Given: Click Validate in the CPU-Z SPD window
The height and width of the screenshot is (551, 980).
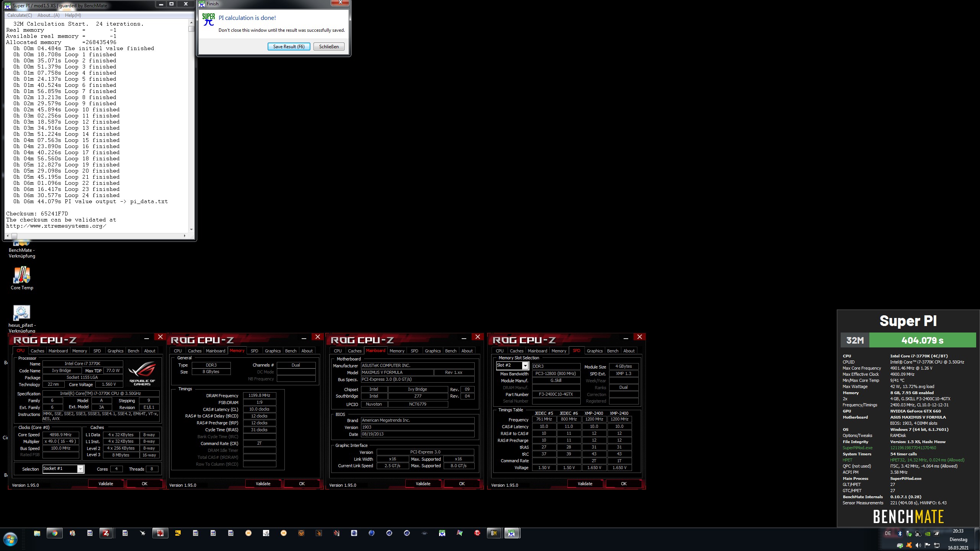Looking at the screenshot, I should point(585,484).
